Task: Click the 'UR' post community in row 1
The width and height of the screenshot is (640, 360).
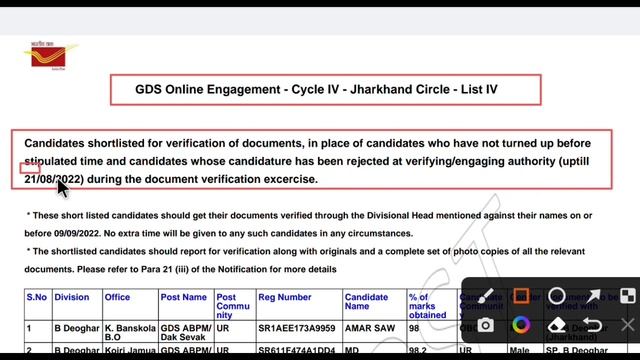Action: click(x=223, y=328)
